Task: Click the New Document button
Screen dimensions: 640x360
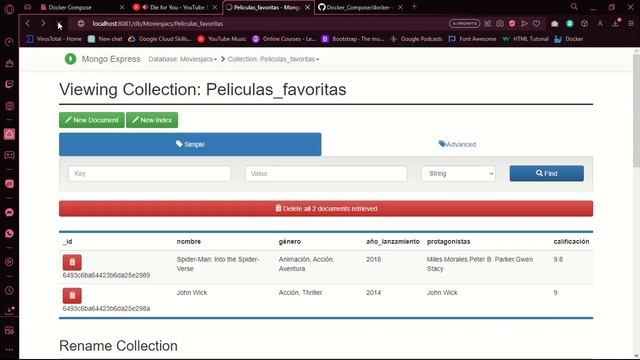Action: [x=92, y=120]
